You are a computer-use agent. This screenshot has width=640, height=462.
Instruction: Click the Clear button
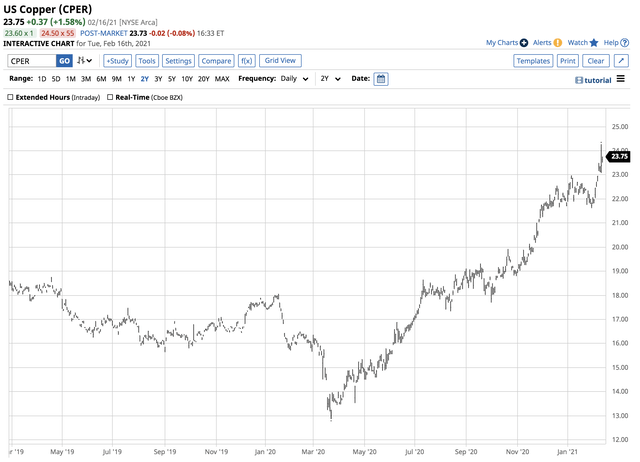click(x=596, y=61)
